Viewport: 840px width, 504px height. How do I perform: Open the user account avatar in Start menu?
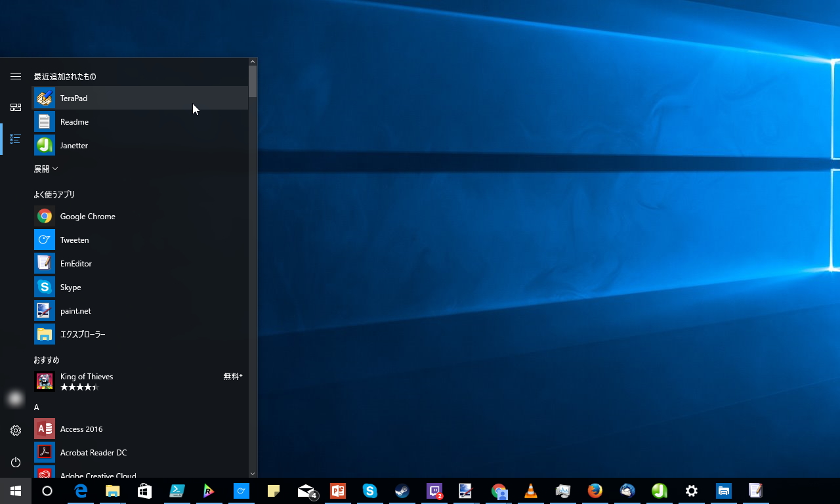16,398
